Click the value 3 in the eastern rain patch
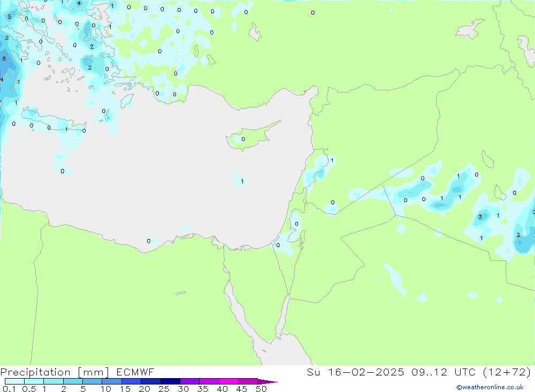535x392 pixels. [x=480, y=217]
